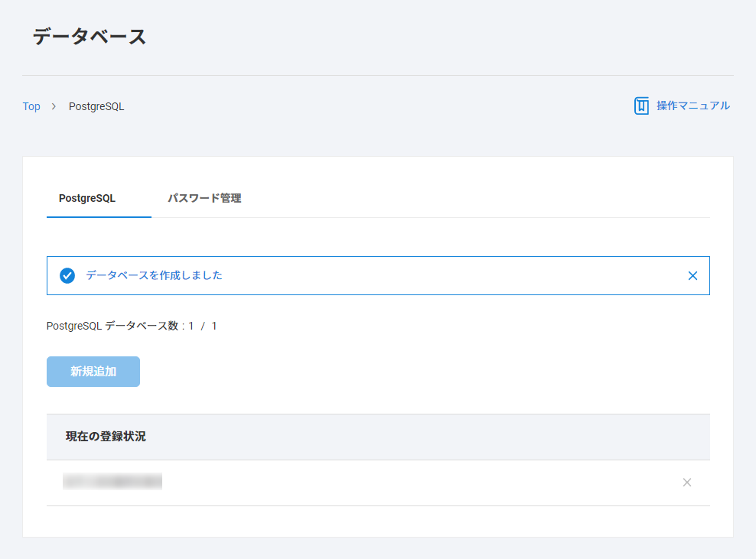Open the 操作マニュアル text link
The width and height of the screenshot is (756, 559).
pos(692,106)
